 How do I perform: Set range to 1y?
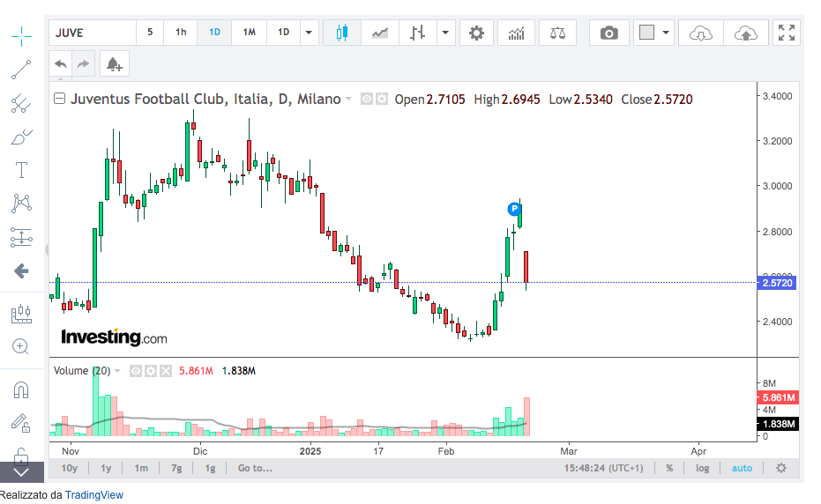[106, 468]
